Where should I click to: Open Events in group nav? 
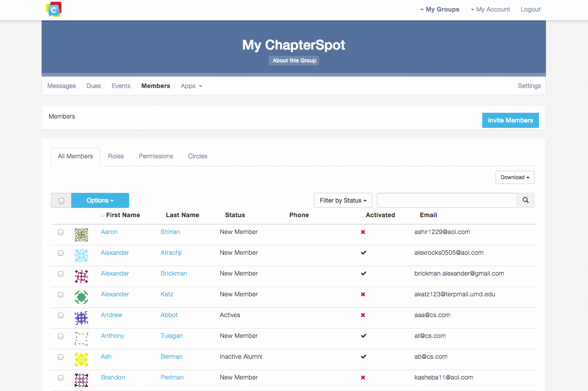pos(121,86)
